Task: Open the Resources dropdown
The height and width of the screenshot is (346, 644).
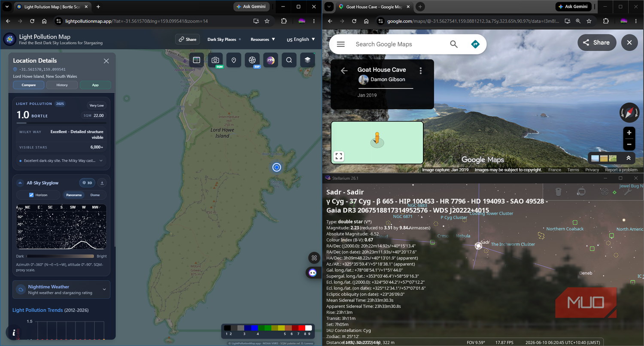Action: [x=263, y=39]
